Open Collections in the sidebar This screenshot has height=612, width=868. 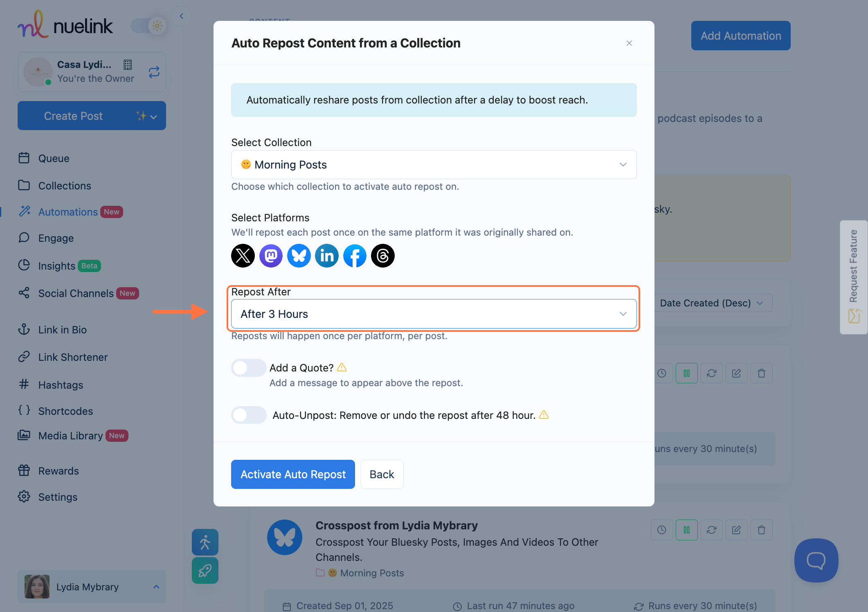click(x=65, y=186)
